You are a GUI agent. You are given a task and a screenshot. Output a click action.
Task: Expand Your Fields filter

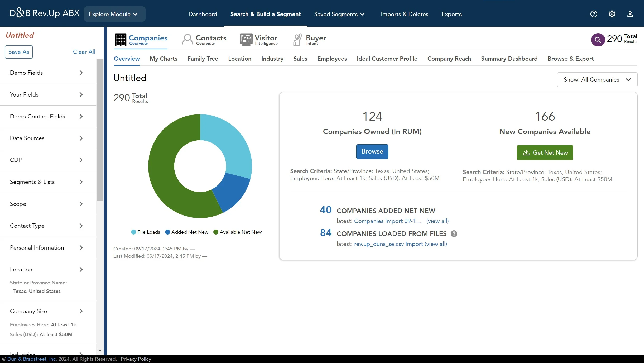(48, 94)
